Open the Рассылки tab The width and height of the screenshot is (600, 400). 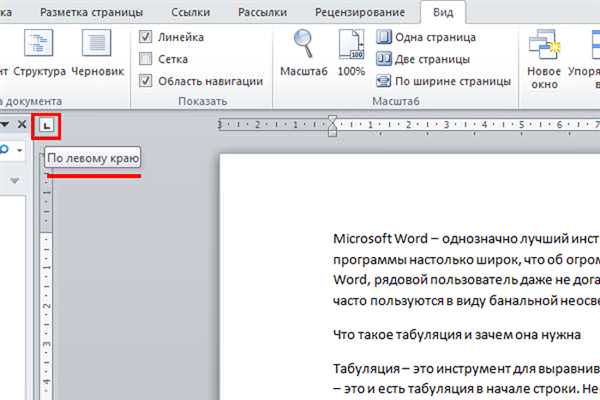pos(262,12)
